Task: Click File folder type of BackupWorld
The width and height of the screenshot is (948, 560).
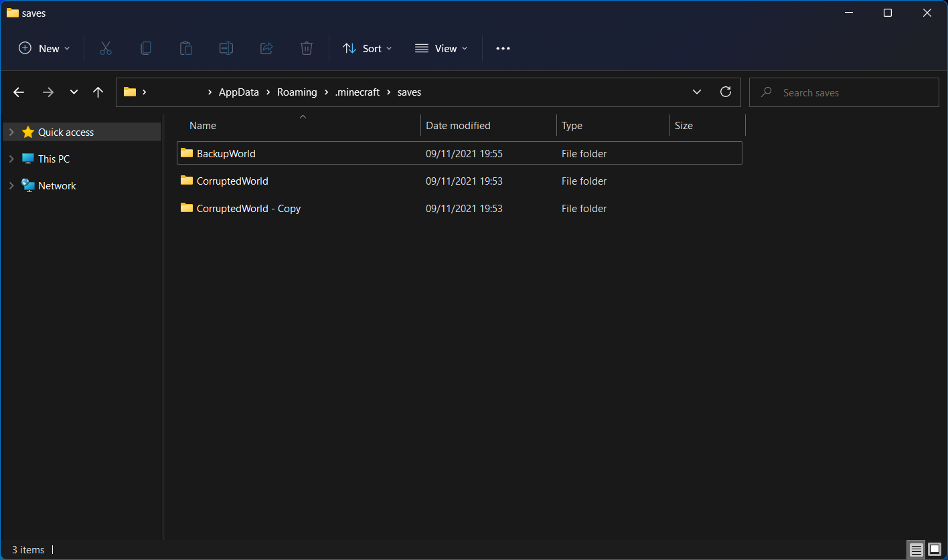Action: 584,153
